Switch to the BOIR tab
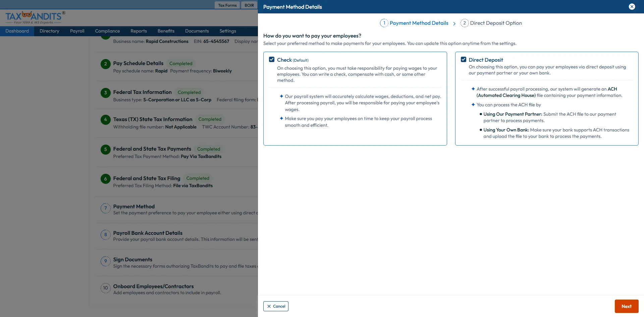The width and height of the screenshot is (644, 317). tap(249, 5)
